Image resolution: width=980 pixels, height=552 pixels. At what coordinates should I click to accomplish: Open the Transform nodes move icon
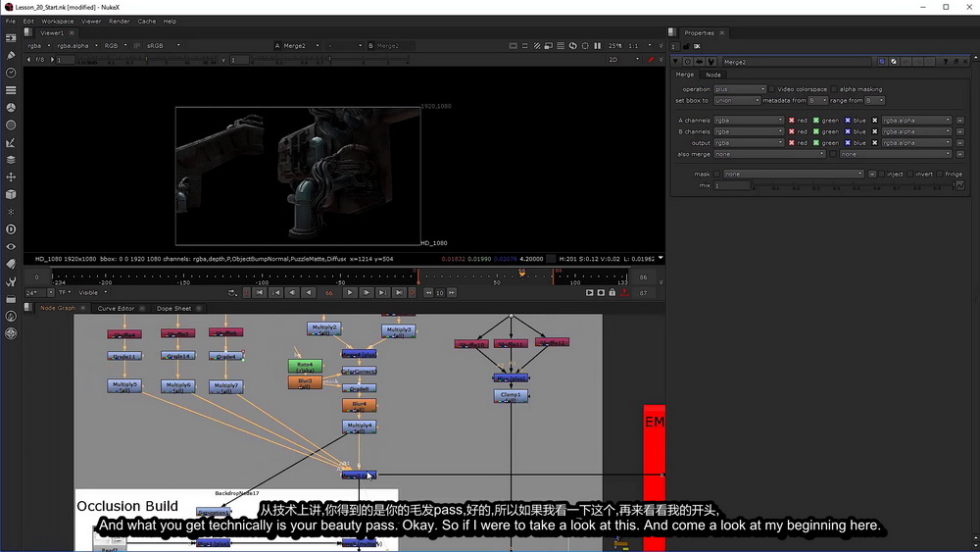coord(11,176)
